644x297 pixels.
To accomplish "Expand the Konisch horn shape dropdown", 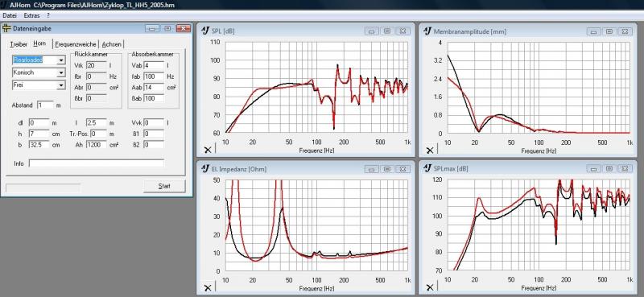I will pyautogui.click(x=61, y=72).
